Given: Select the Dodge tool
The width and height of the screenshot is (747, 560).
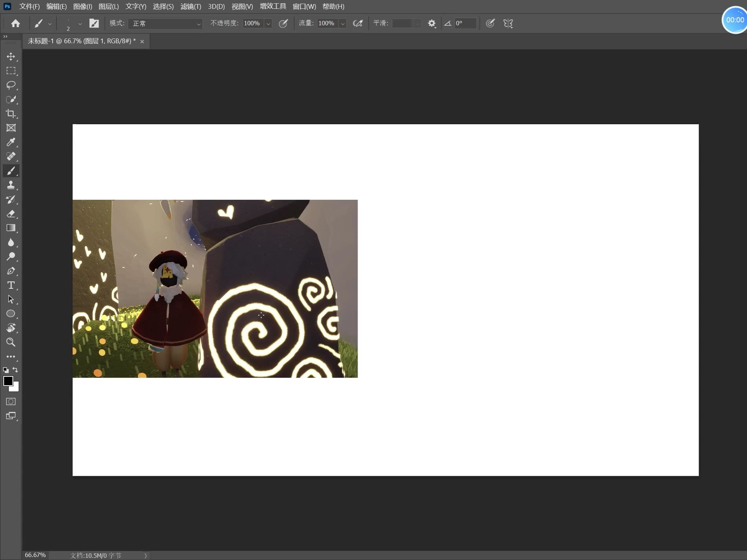Looking at the screenshot, I should coord(11,257).
